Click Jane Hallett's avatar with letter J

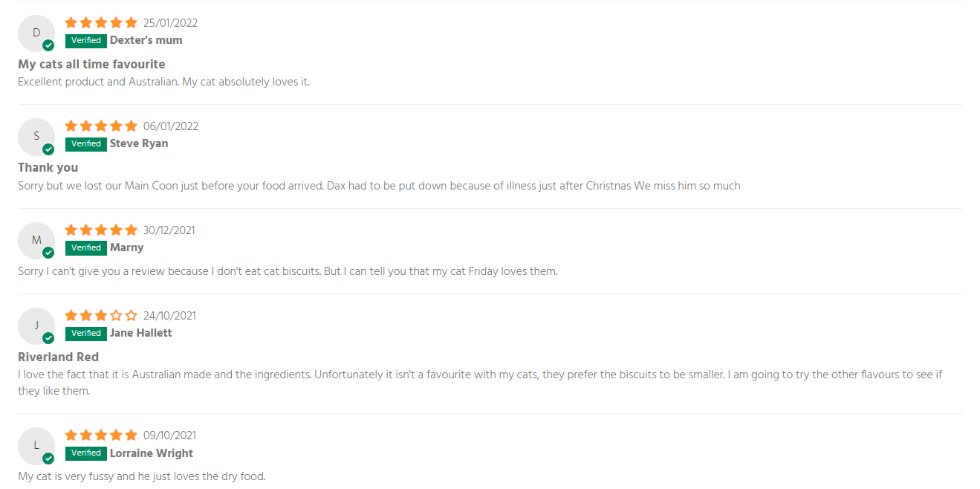pyautogui.click(x=36, y=326)
